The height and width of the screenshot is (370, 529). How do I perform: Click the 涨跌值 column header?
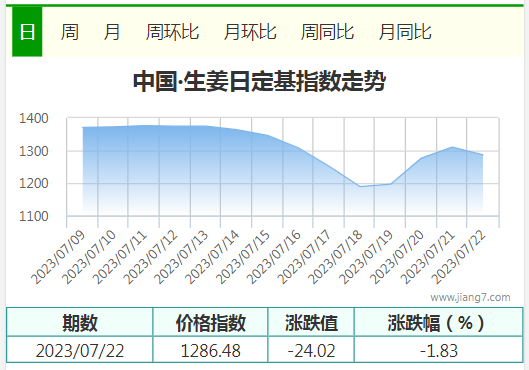(x=311, y=322)
